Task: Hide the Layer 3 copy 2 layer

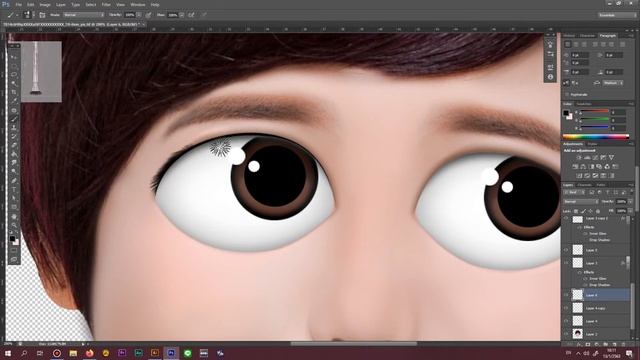Action: 566,219
